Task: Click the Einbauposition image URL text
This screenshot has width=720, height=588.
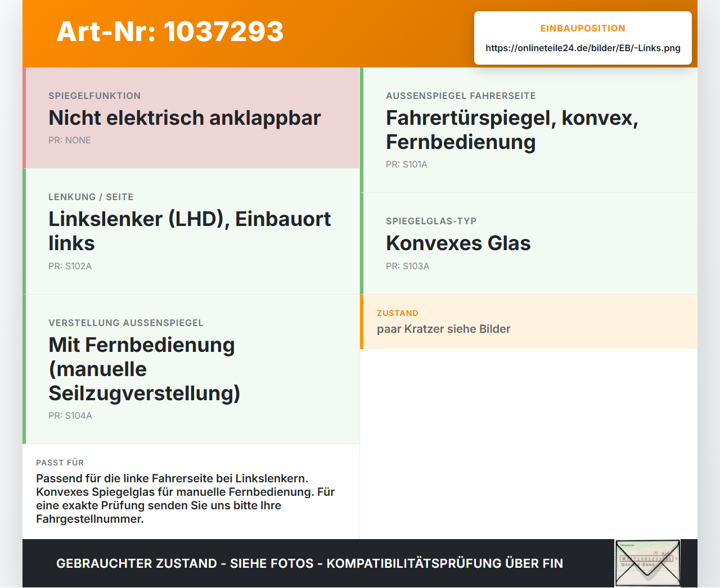Action: [583, 48]
